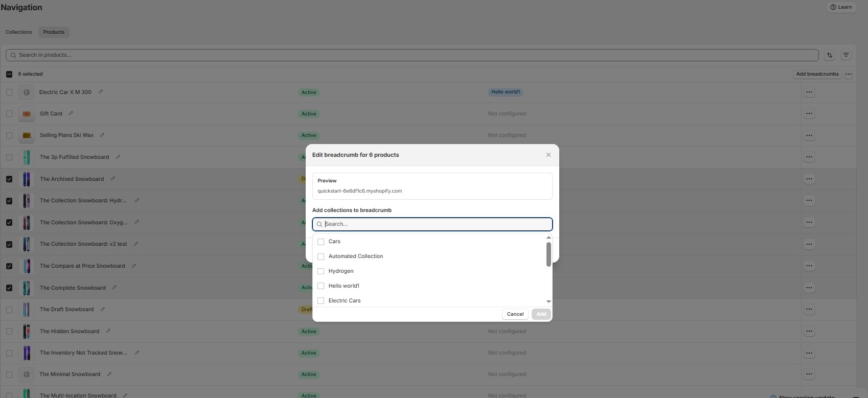Open three-dot menu for The Complete Snowboard row
868x398 pixels.
point(809,288)
